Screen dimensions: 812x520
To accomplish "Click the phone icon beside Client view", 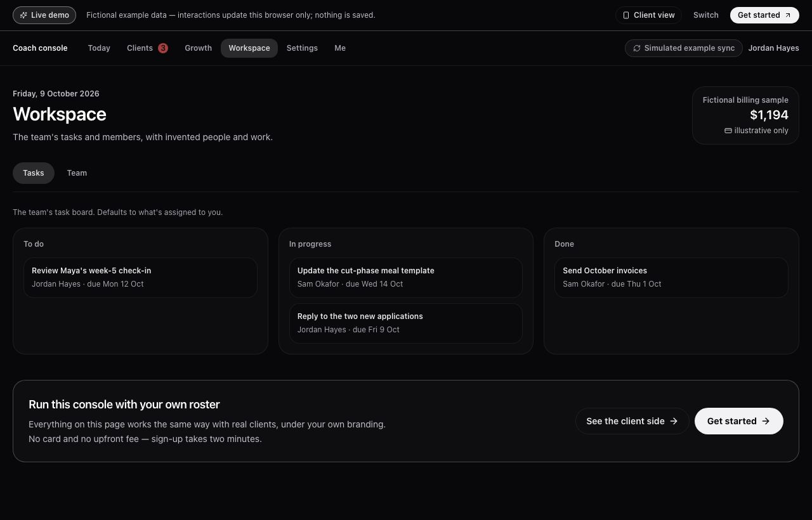I will click(x=626, y=15).
